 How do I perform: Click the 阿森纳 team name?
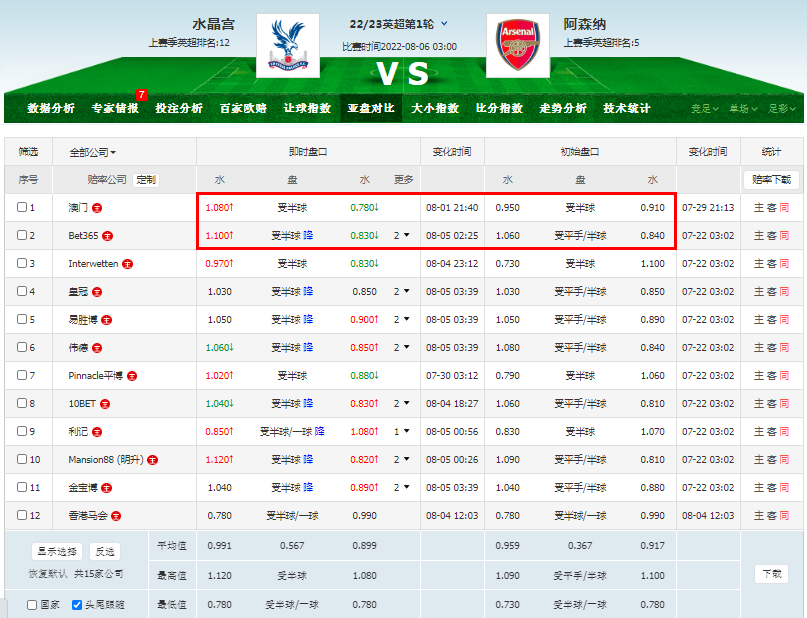point(585,24)
